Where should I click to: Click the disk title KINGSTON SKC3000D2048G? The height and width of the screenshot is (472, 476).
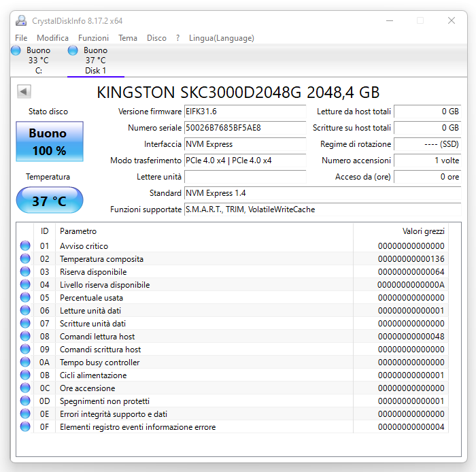pyautogui.click(x=238, y=92)
